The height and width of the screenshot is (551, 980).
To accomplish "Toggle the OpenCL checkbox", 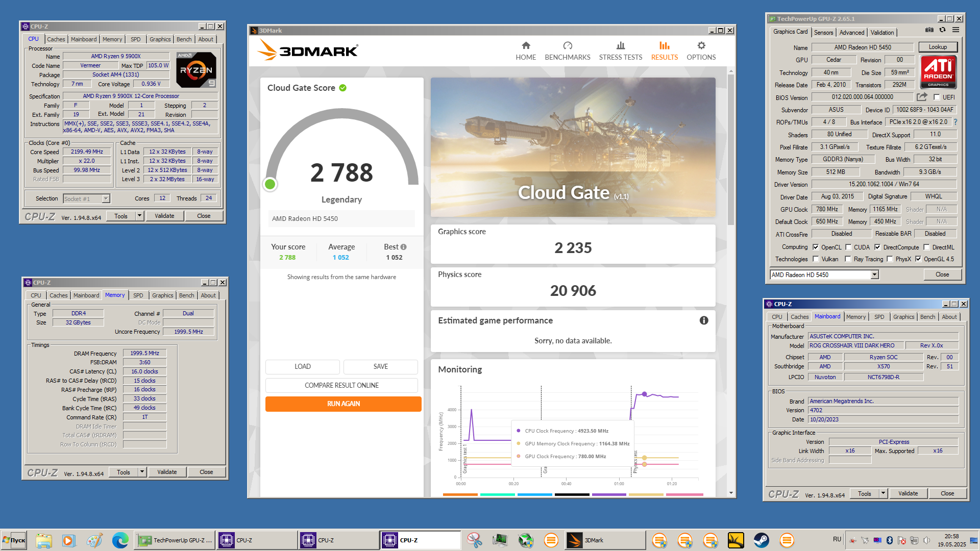I will click(x=816, y=247).
